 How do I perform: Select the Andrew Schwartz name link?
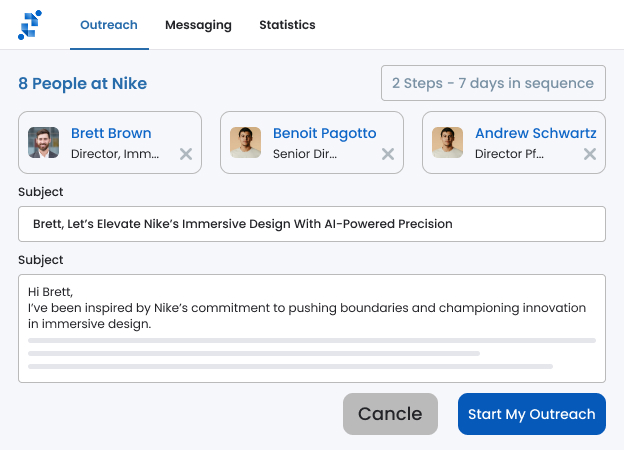click(535, 133)
